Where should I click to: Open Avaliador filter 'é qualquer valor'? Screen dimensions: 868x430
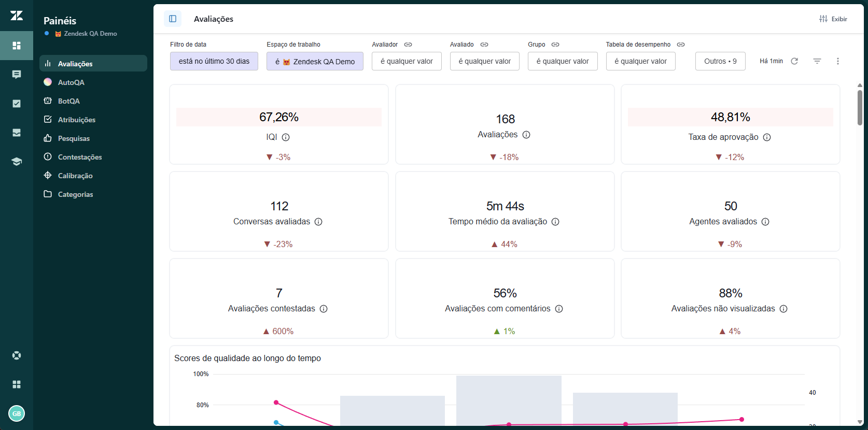[407, 61]
